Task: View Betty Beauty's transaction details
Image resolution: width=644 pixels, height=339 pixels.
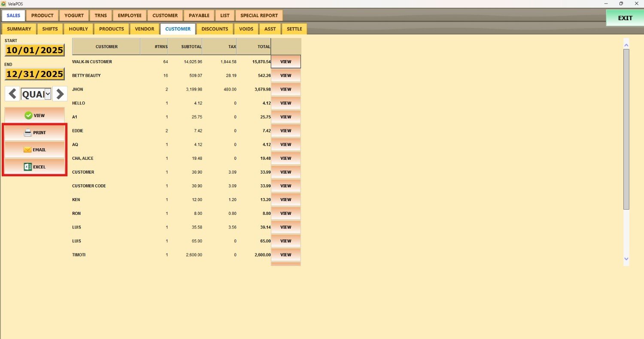Action: pyautogui.click(x=286, y=76)
